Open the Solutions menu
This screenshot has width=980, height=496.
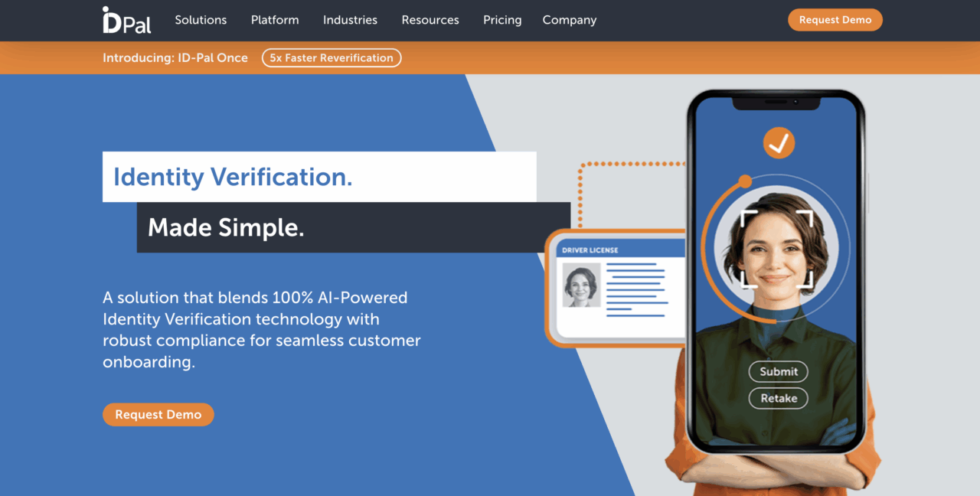[x=201, y=20]
